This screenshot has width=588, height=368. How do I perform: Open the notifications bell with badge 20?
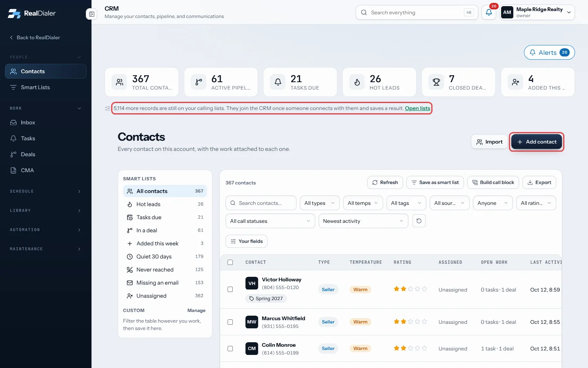489,12
